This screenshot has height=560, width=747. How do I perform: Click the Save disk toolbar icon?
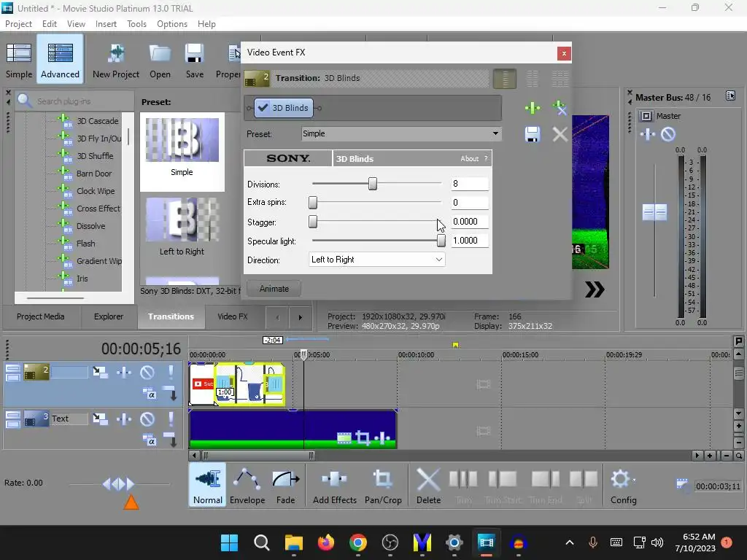pos(194,60)
